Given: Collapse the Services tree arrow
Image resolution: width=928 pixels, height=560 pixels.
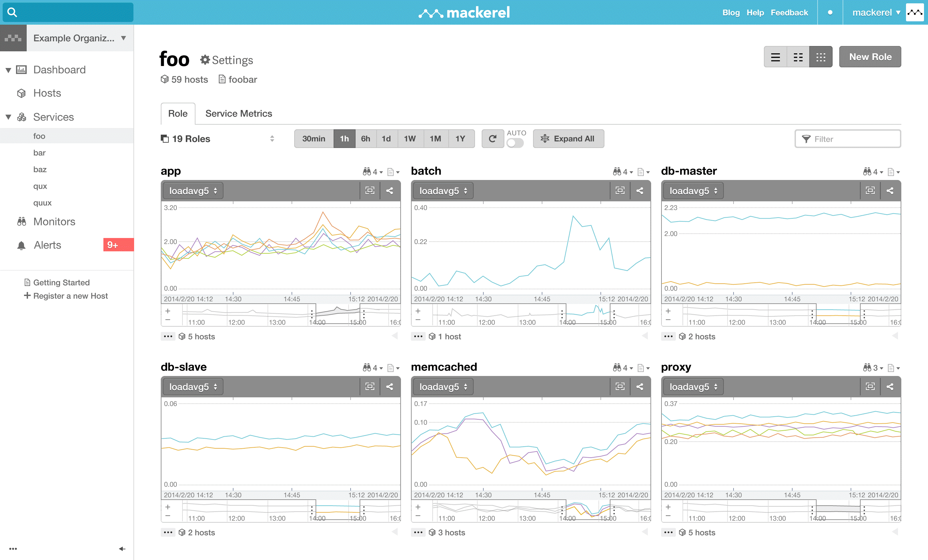Looking at the screenshot, I should coord(8,117).
